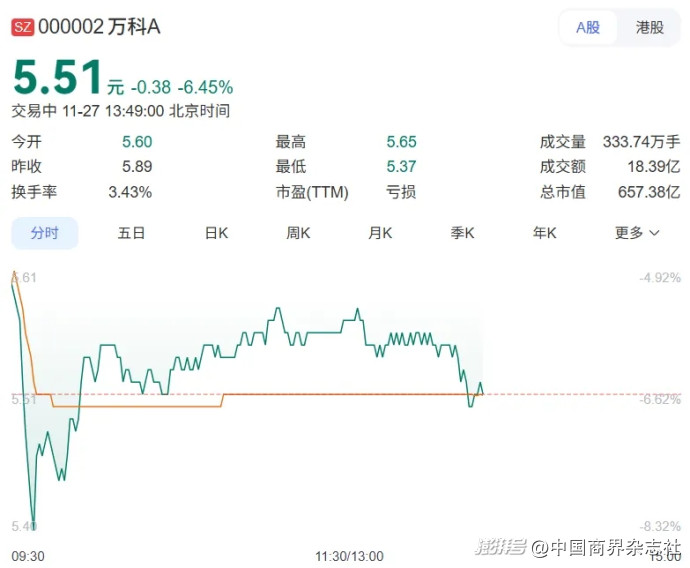Viewport: 690px width, 568px height.
Task: Click the 09:30 opening time label
Action: pyautogui.click(x=26, y=553)
